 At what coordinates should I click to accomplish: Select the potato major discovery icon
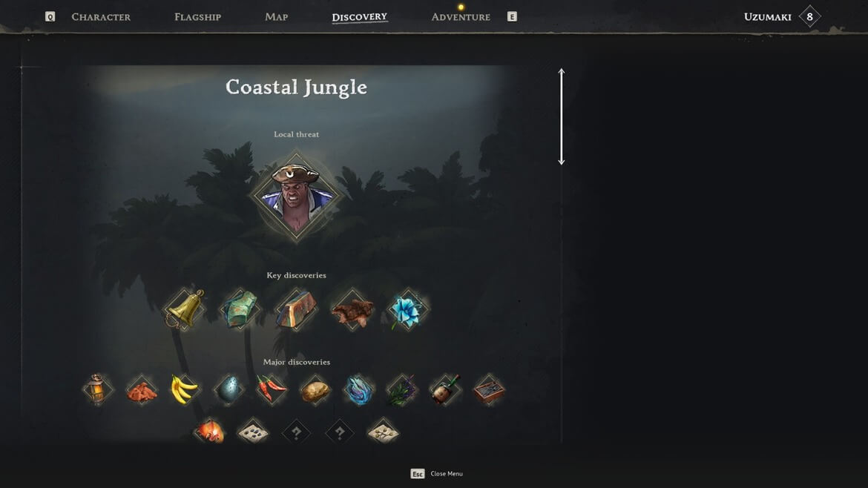pyautogui.click(x=315, y=390)
